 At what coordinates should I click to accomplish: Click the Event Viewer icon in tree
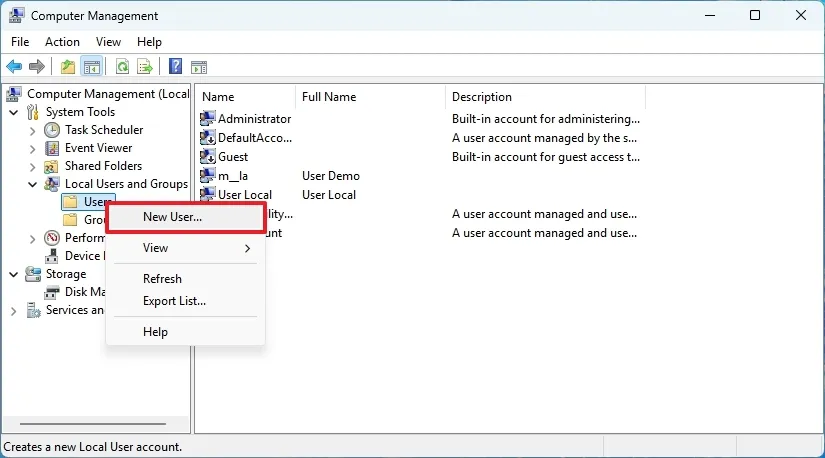52,148
